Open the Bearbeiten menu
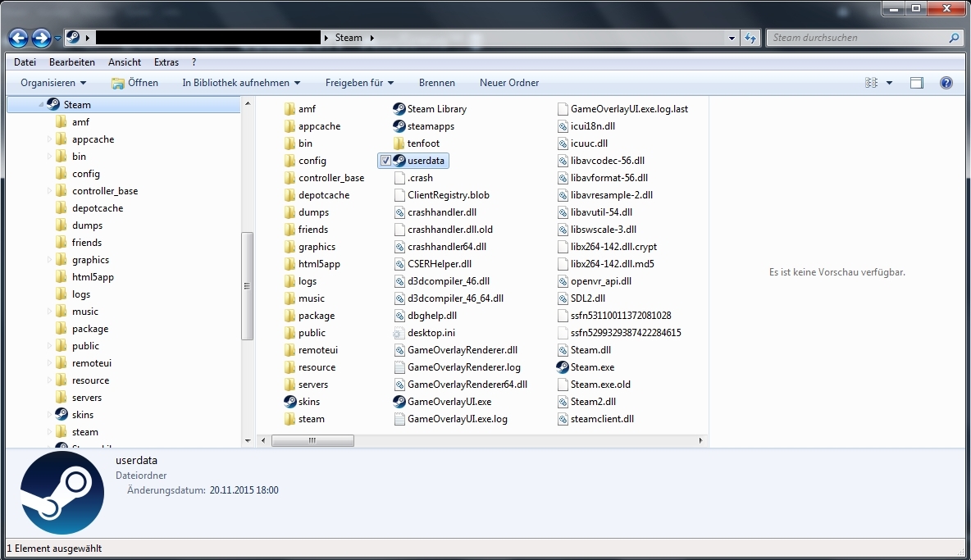 pyautogui.click(x=72, y=61)
